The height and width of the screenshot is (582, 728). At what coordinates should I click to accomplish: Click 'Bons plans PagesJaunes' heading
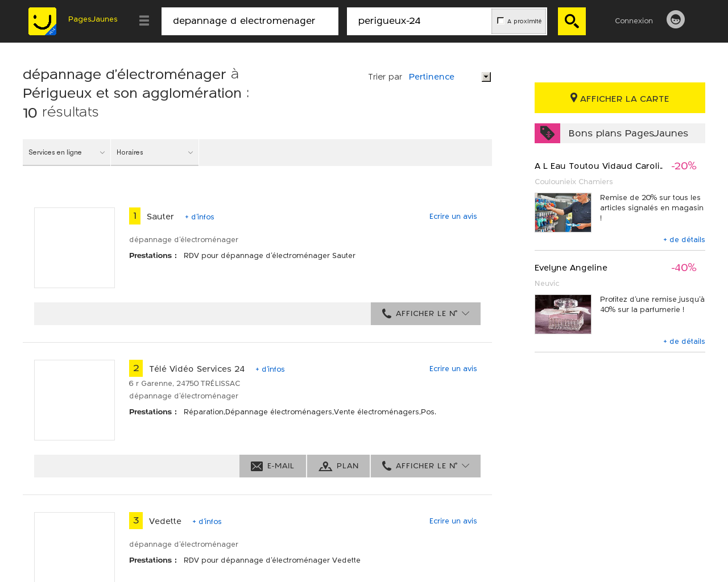[x=628, y=133]
